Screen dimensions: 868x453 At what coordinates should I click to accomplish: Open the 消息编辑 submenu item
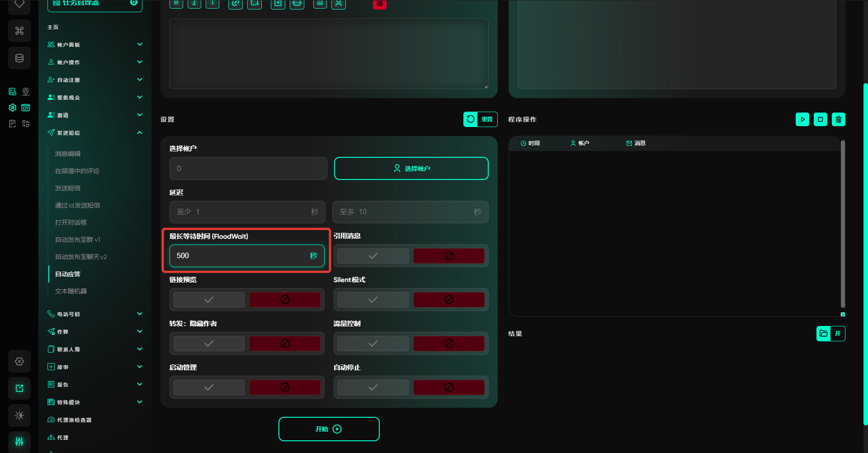tap(68, 154)
